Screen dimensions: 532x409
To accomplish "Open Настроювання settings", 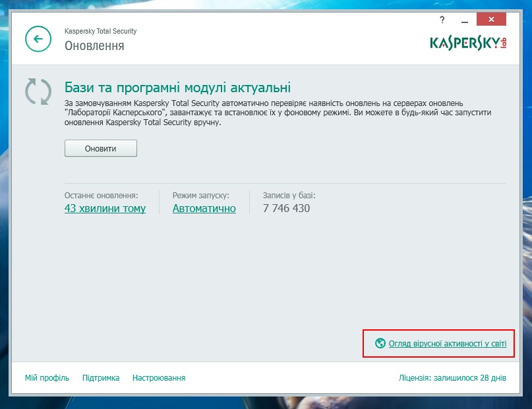I will pos(159,378).
